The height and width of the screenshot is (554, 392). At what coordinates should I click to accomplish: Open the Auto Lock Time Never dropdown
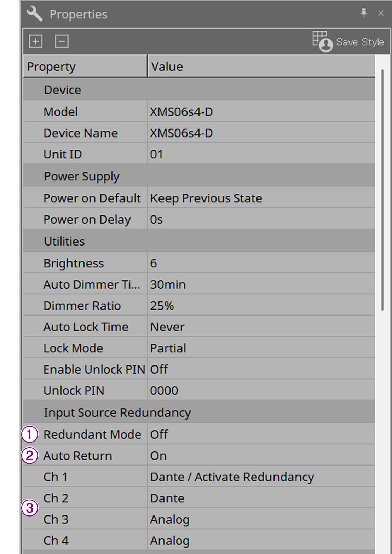[261, 327]
